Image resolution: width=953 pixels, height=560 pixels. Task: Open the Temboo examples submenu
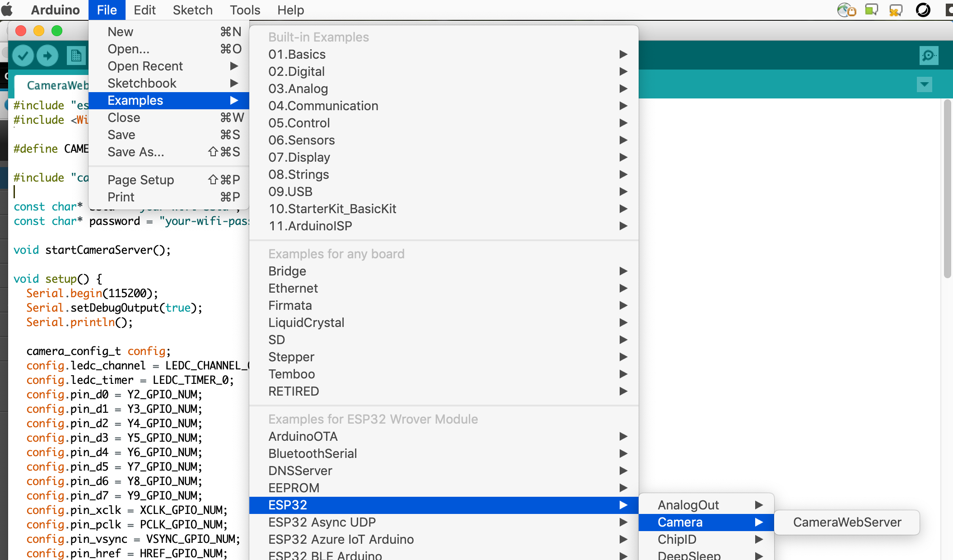click(444, 374)
